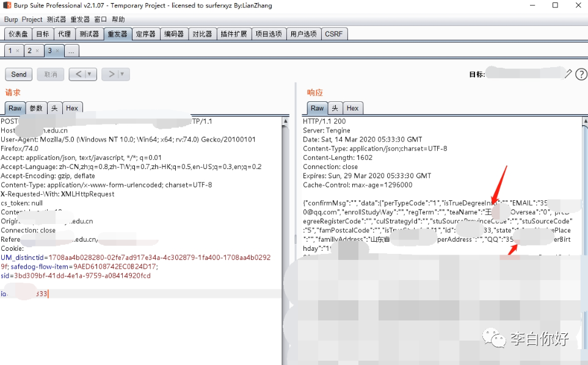Click the 'Accept-Encoding: gzip, deflate' line

pos(48,176)
